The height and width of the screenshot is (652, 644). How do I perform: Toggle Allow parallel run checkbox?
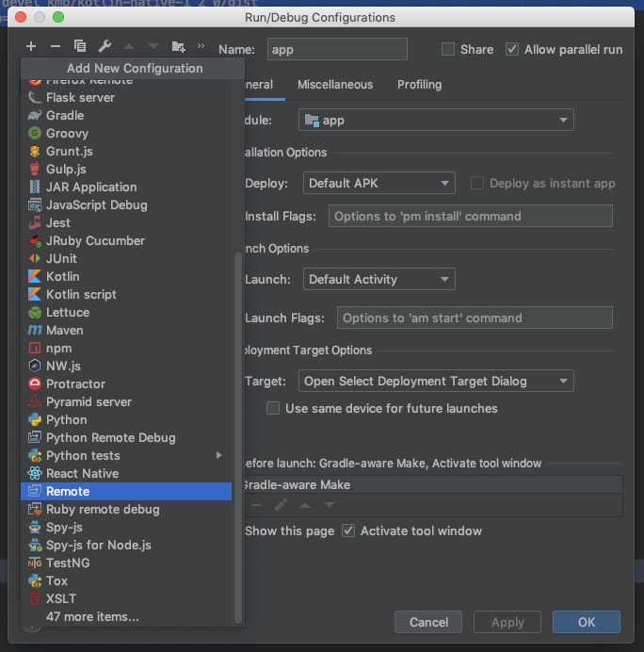coord(512,50)
